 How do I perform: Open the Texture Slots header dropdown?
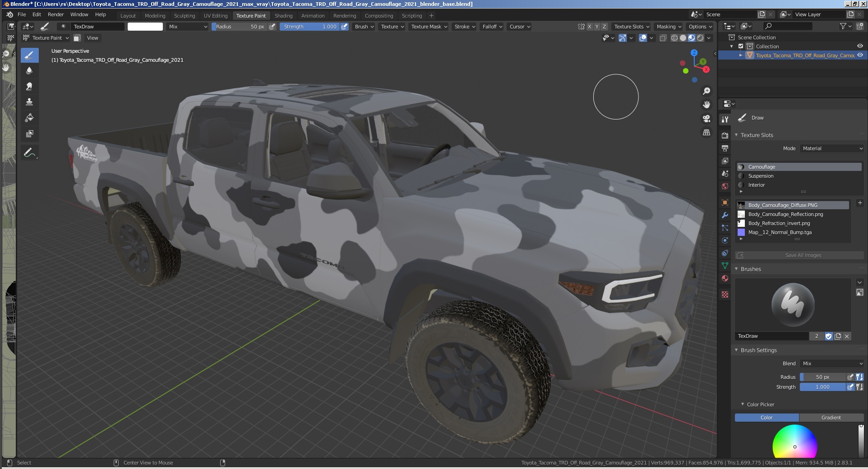(x=632, y=27)
